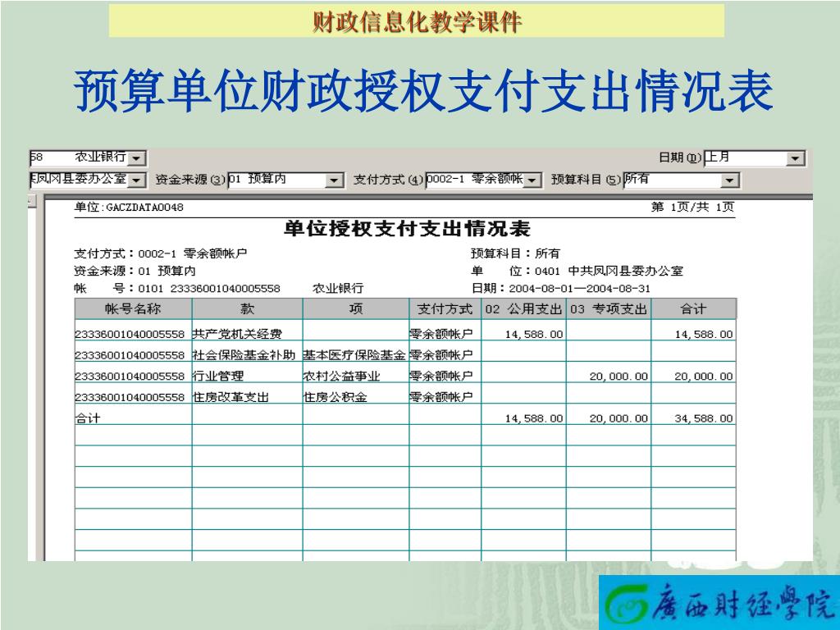Click the 支付方式 column header
The width and height of the screenshot is (840, 630).
(445, 309)
